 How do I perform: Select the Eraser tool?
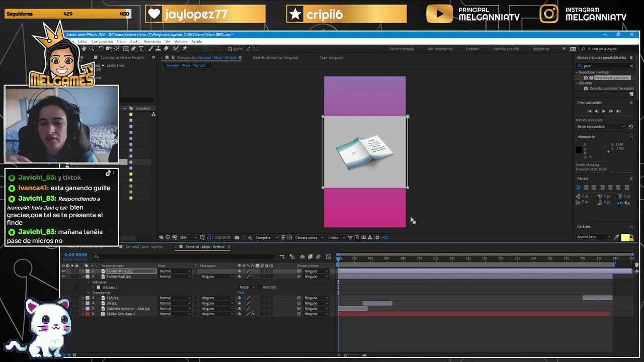pyautogui.click(x=166, y=49)
